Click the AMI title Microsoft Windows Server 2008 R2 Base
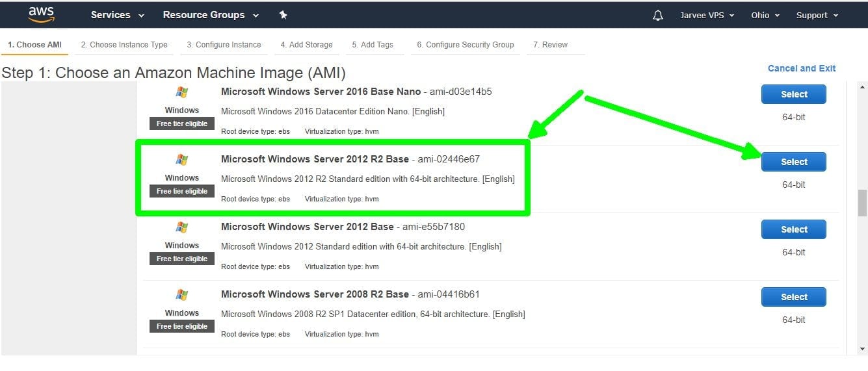868x371 pixels. [315, 294]
